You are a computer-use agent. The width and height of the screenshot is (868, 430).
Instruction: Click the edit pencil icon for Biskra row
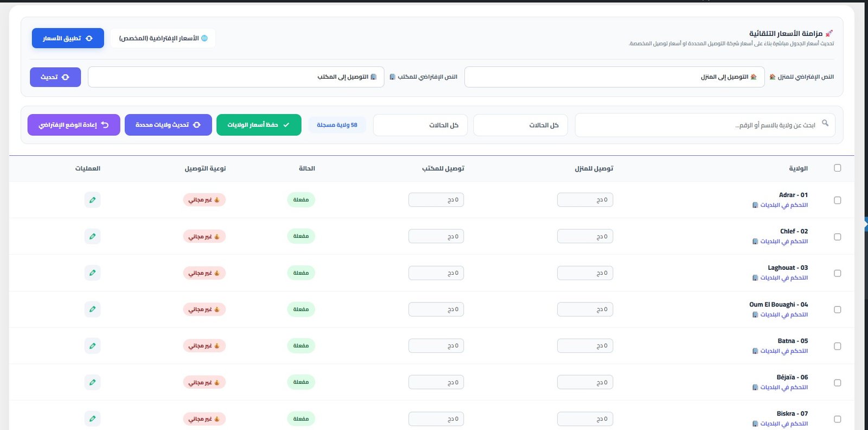click(x=93, y=419)
